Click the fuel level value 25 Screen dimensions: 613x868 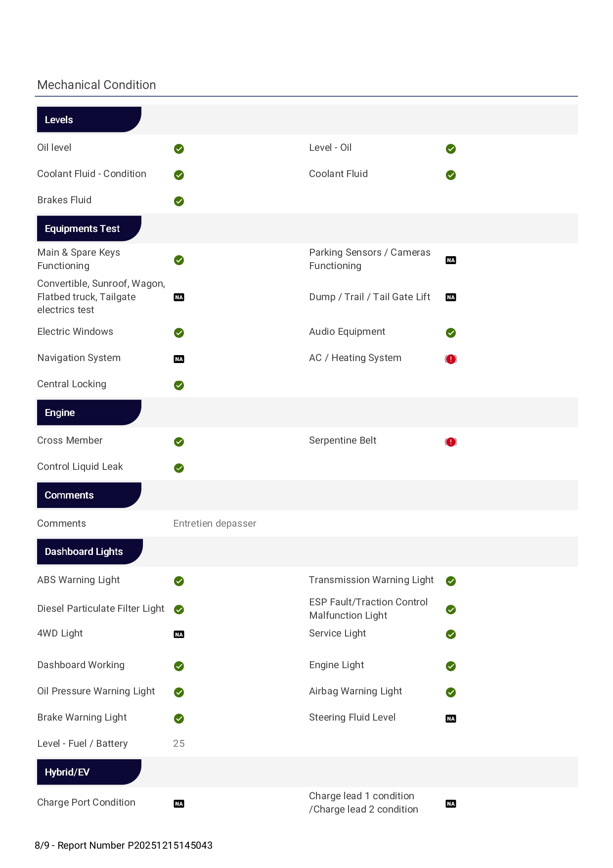(x=179, y=743)
